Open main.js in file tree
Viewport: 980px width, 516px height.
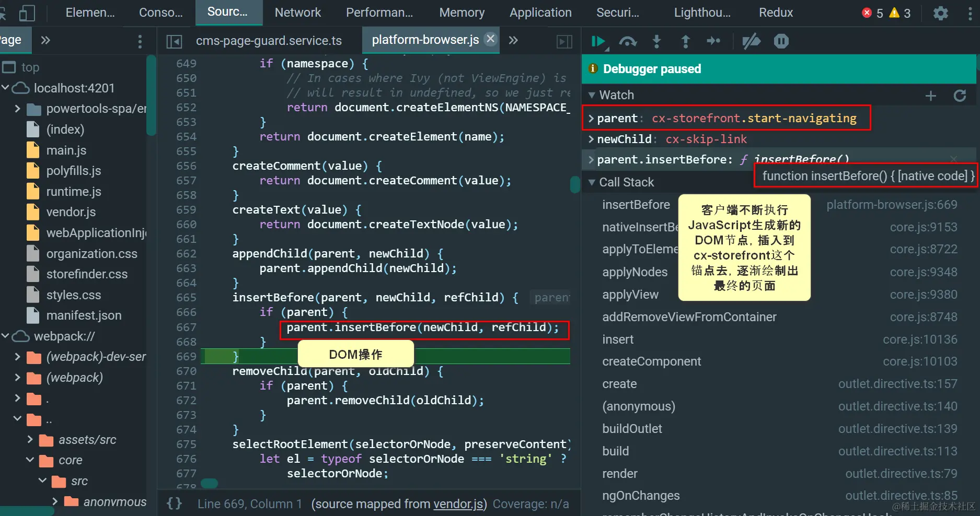pyautogui.click(x=66, y=150)
